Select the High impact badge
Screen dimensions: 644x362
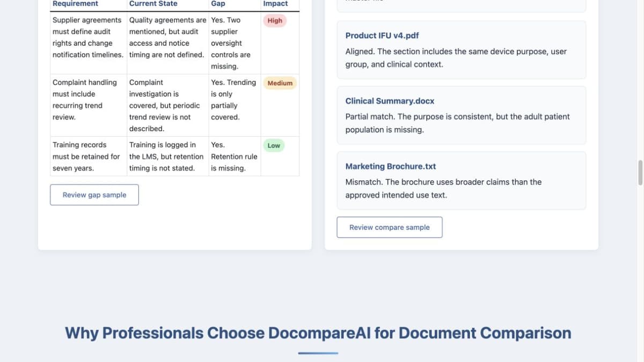pyautogui.click(x=275, y=20)
